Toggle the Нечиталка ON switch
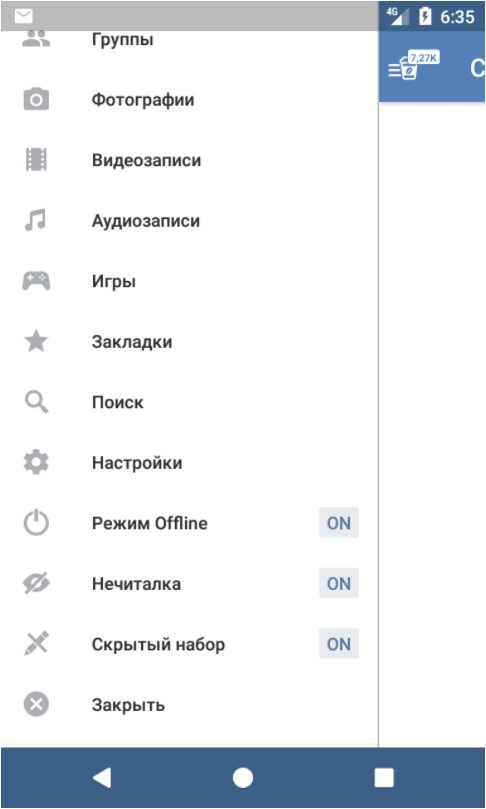 tap(338, 584)
